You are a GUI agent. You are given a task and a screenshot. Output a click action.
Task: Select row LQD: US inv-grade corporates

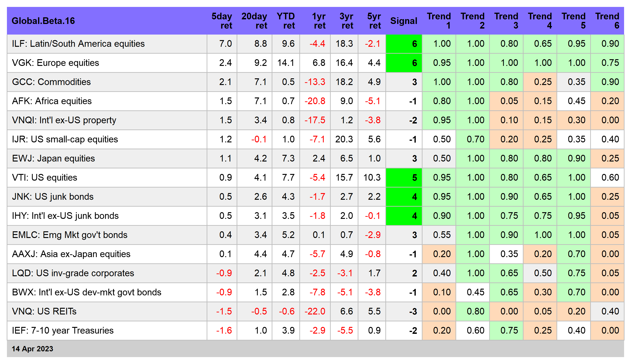coord(315,273)
